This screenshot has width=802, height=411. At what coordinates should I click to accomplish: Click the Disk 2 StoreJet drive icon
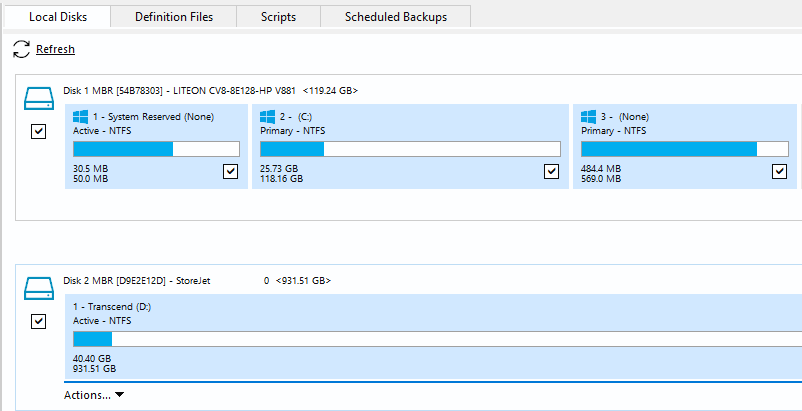click(x=39, y=288)
